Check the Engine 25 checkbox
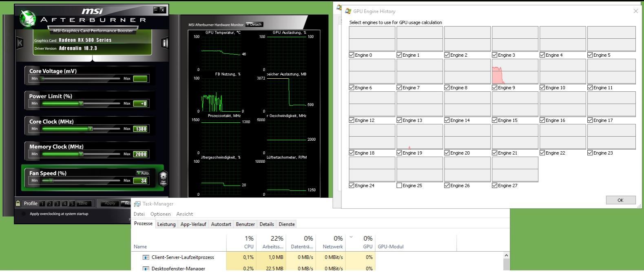 pyautogui.click(x=399, y=186)
